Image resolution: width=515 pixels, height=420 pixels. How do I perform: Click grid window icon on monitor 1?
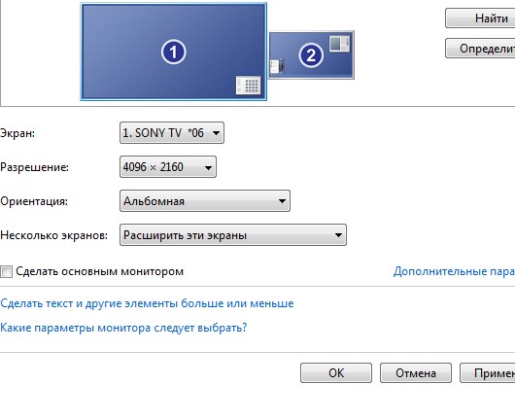coord(249,86)
